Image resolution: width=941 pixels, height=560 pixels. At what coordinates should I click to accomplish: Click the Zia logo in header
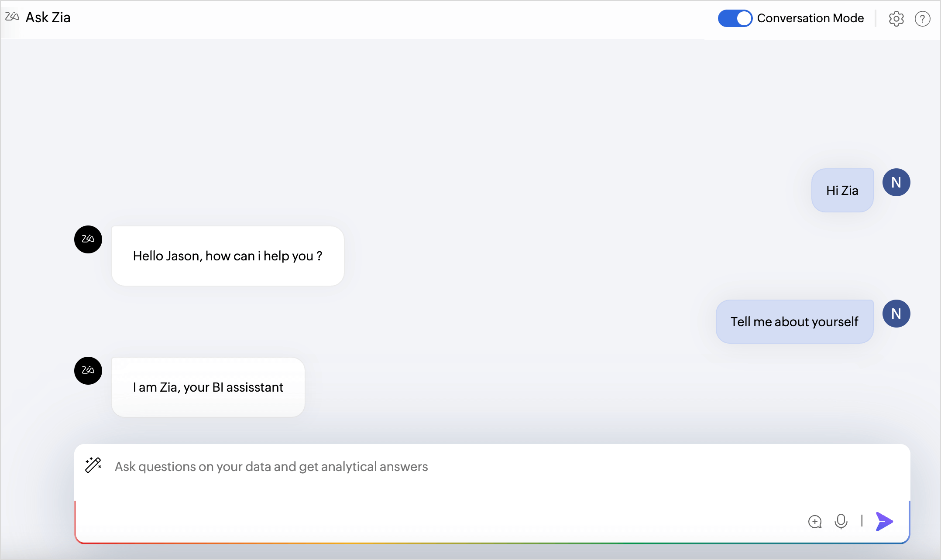(x=12, y=17)
